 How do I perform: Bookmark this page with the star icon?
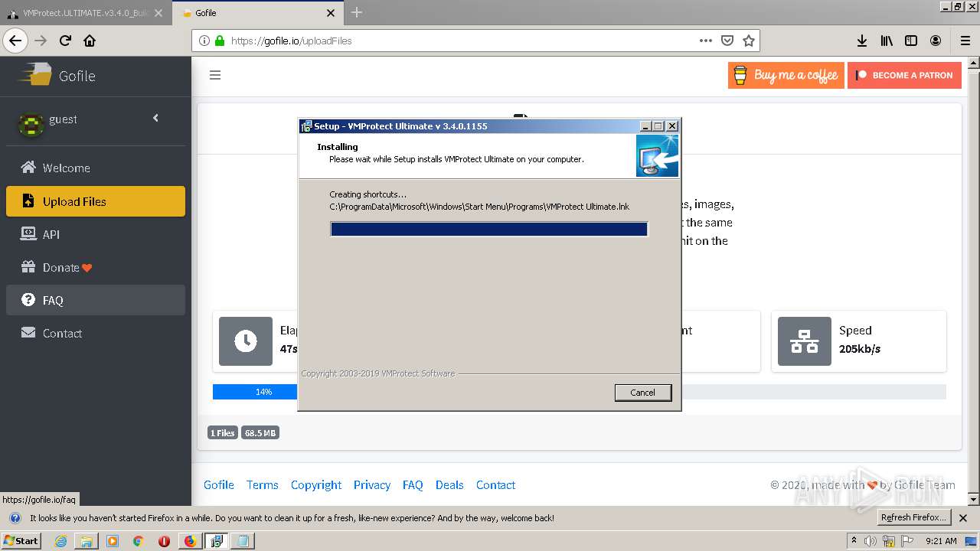tap(749, 41)
